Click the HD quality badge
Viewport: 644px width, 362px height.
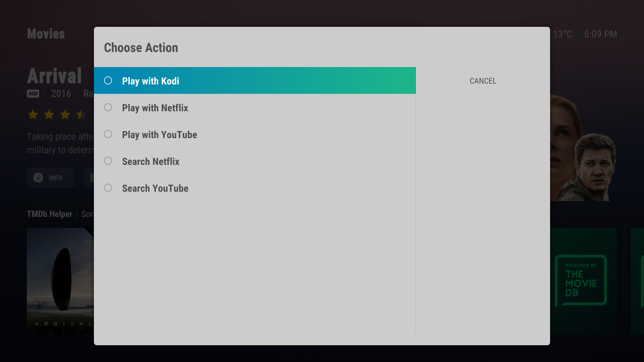(x=33, y=94)
